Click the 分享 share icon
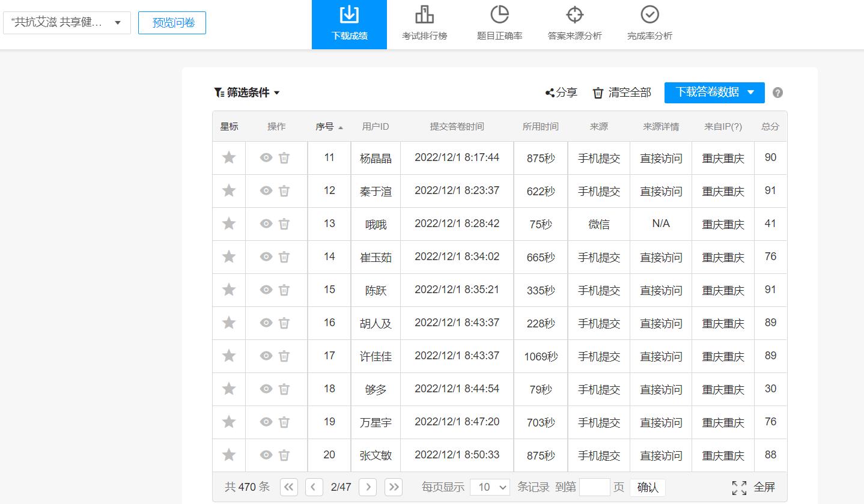864x504 pixels. [x=550, y=93]
